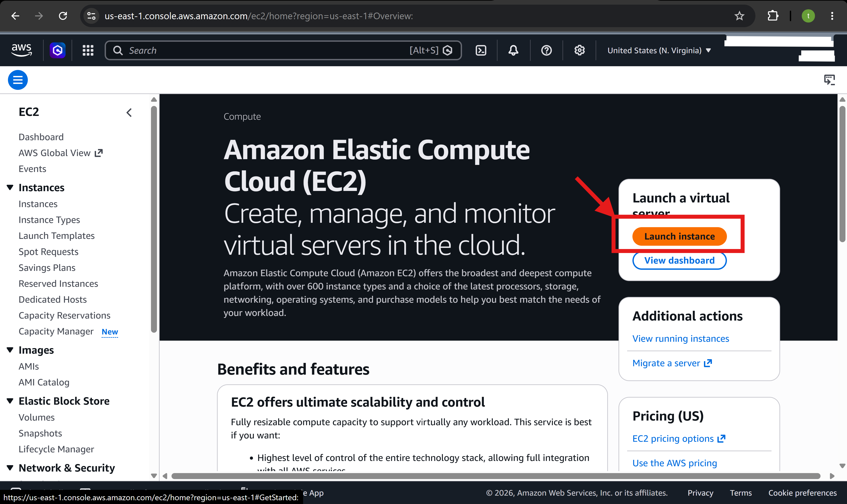Open Savings Plans in sidebar
Viewport: 847px width, 504px height.
(x=47, y=268)
